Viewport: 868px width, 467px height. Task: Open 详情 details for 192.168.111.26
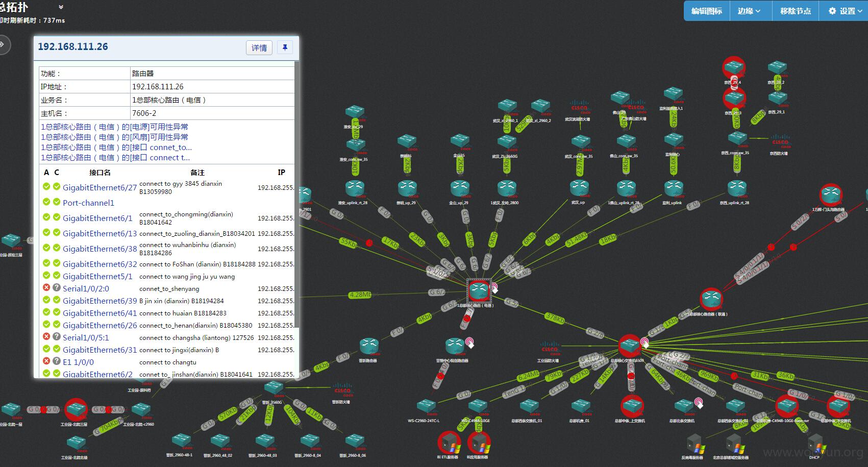coord(259,47)
